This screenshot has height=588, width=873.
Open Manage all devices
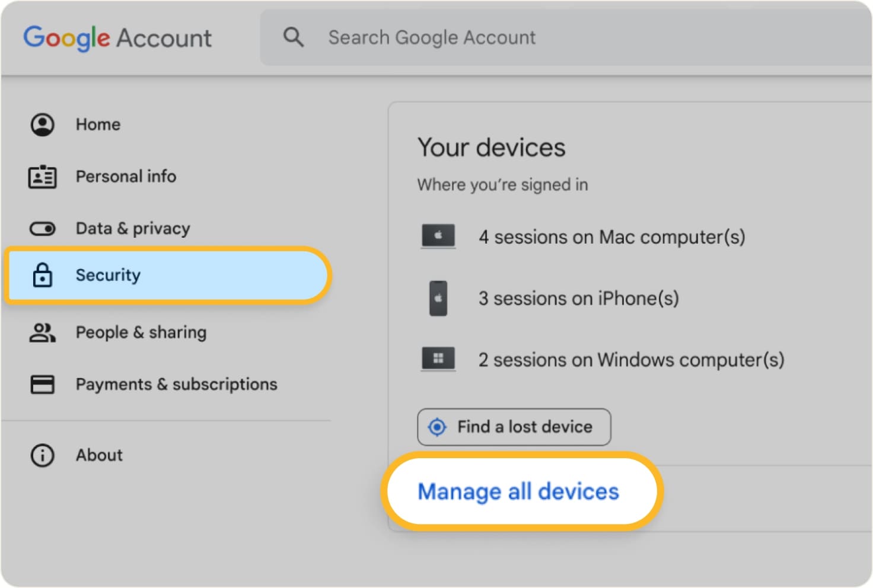pyautogui.click(x=518, y=491)
